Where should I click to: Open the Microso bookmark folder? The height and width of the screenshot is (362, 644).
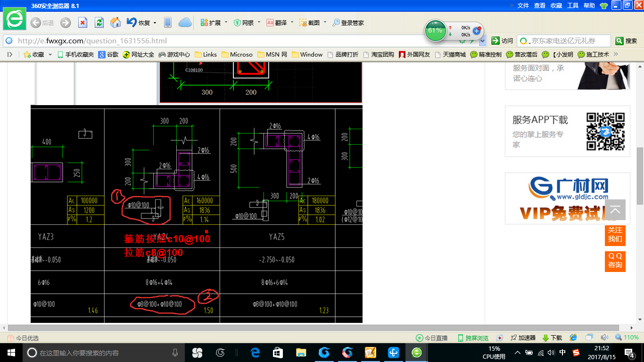tap(237, 55)
